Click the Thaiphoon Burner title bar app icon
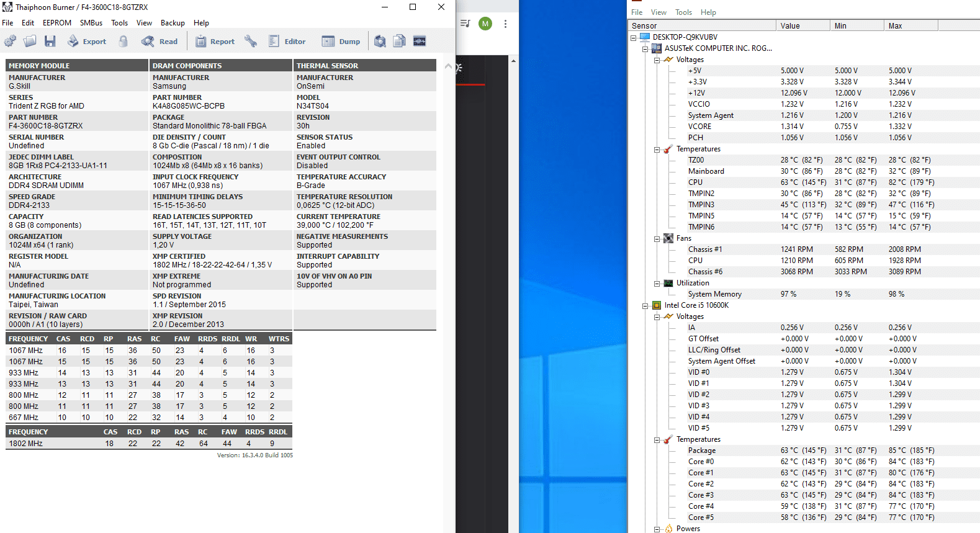 (x=7, y=7)
